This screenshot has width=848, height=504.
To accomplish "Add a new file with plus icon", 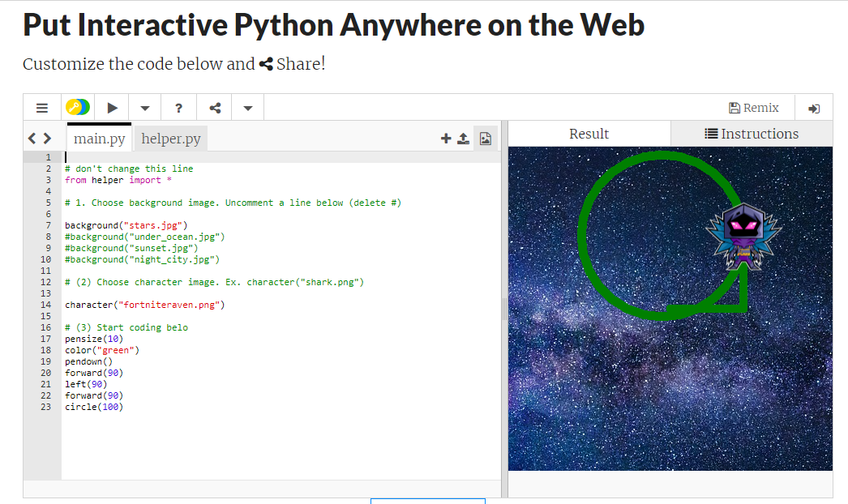I will coord(446,139).
